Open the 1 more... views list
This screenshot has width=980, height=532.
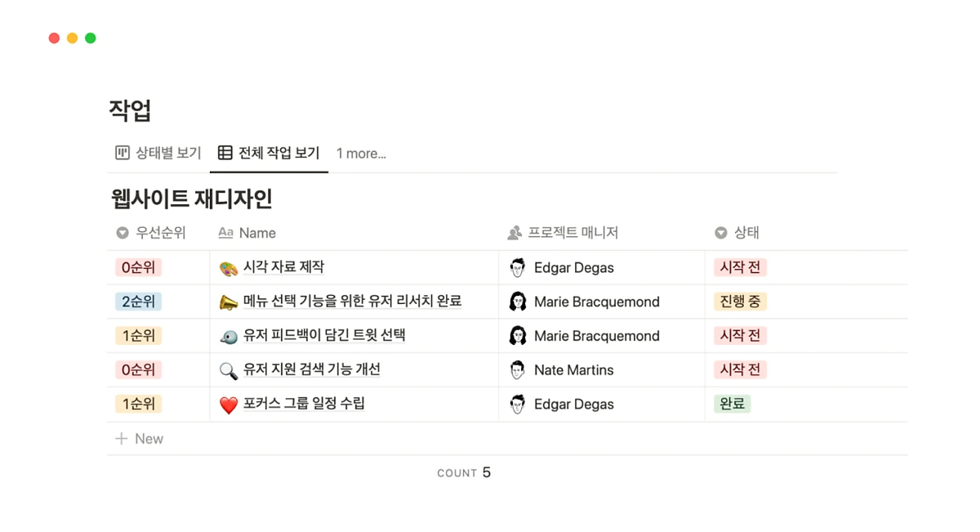point(360,154)
